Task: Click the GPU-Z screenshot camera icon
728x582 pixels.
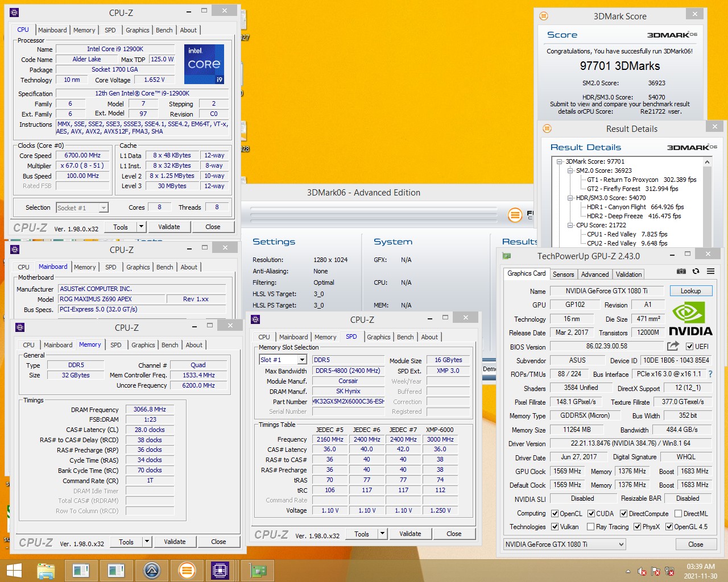Action: [681, 272]
